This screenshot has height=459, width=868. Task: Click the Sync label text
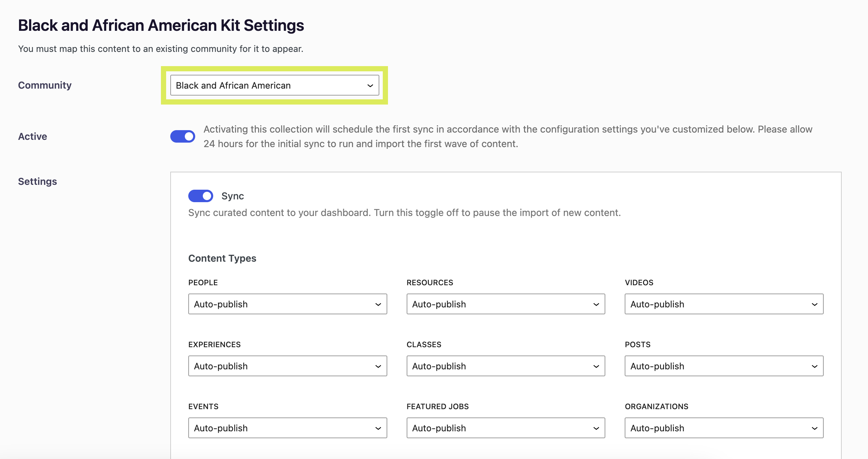[x=233, y=196]
